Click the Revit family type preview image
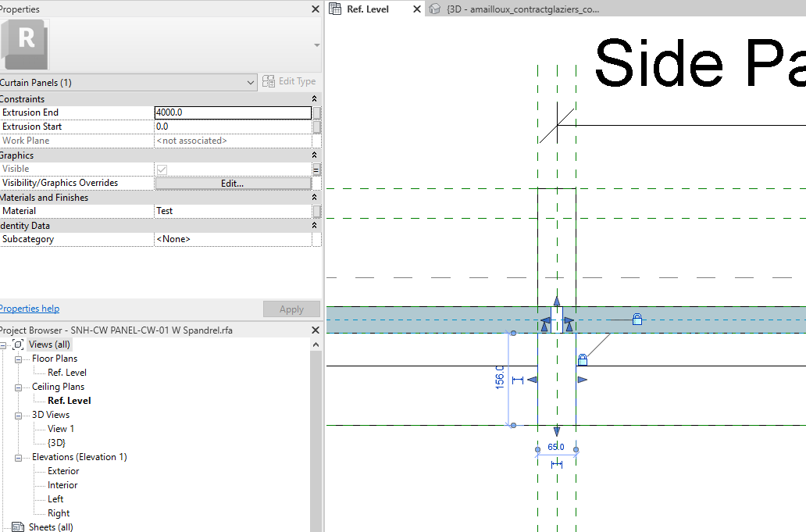The image size is (806, 532). [27, 44]
